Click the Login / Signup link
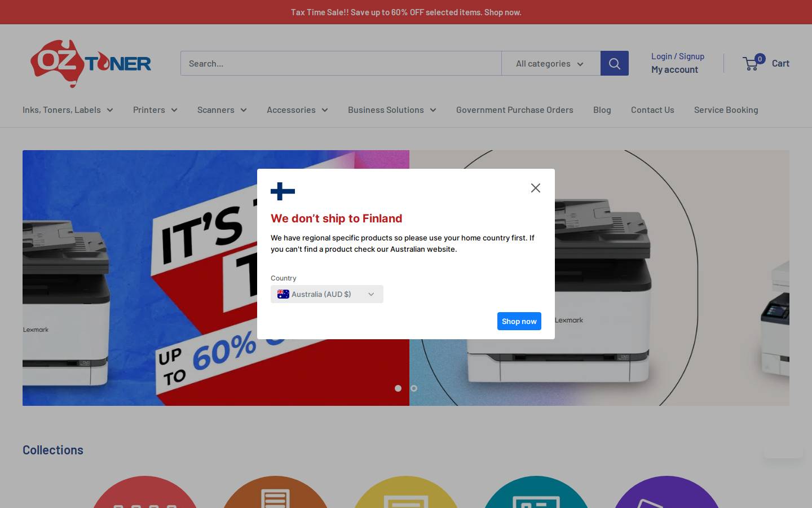The image size is (812, 508). pyautogui.click(x=678, y=56)
